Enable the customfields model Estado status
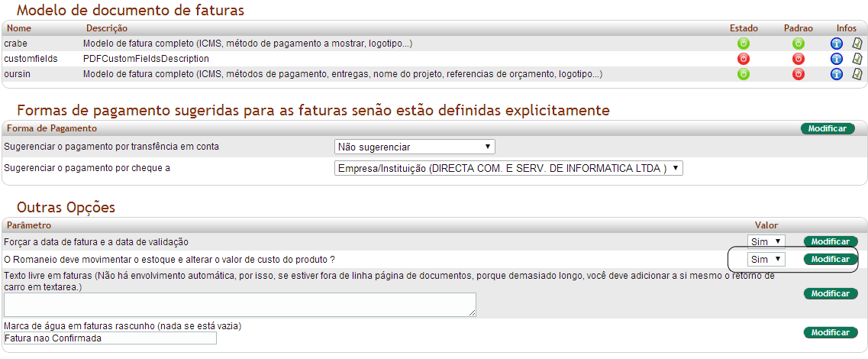 click(744, 59)
